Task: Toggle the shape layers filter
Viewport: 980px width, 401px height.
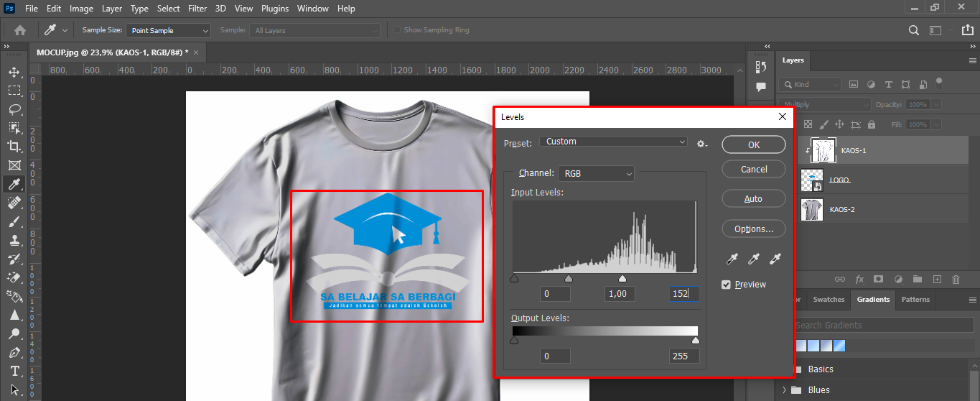Action: 905,84
